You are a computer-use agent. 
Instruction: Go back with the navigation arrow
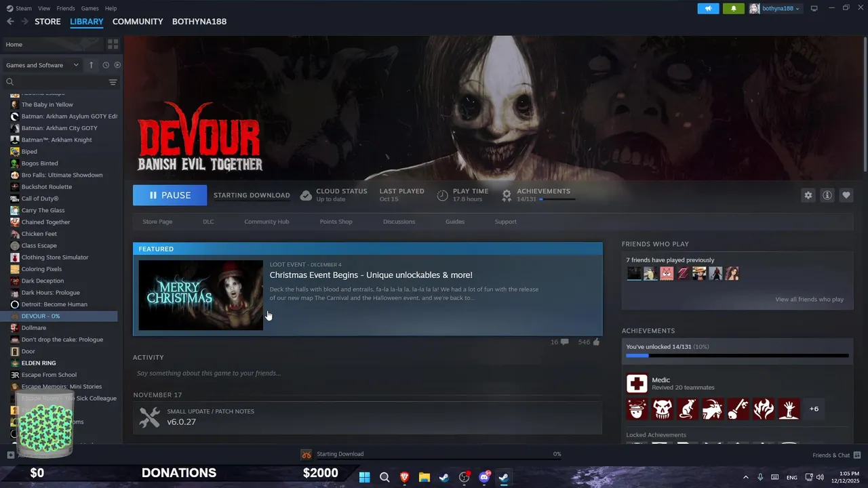[10, 22]
